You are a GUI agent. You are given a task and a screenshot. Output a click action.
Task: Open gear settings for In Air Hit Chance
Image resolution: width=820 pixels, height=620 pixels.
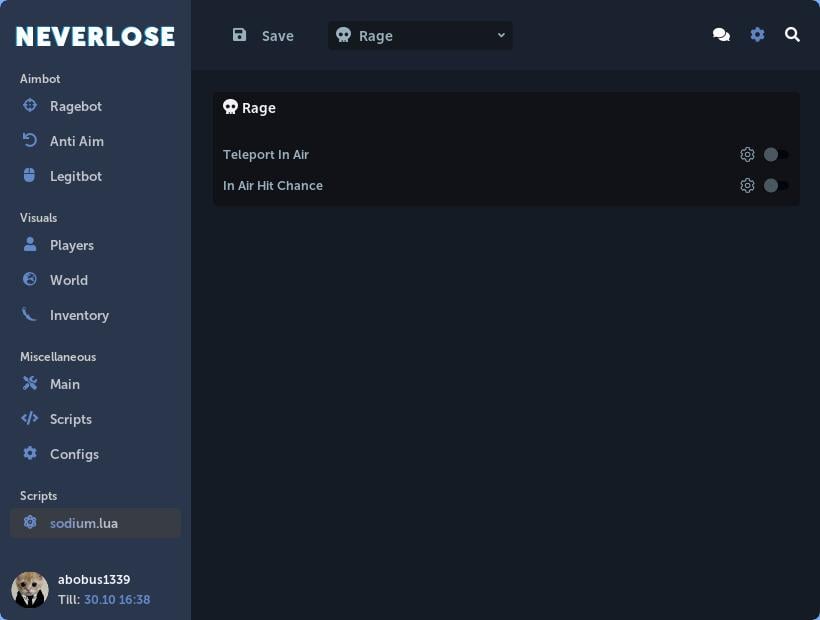(747, 185)
